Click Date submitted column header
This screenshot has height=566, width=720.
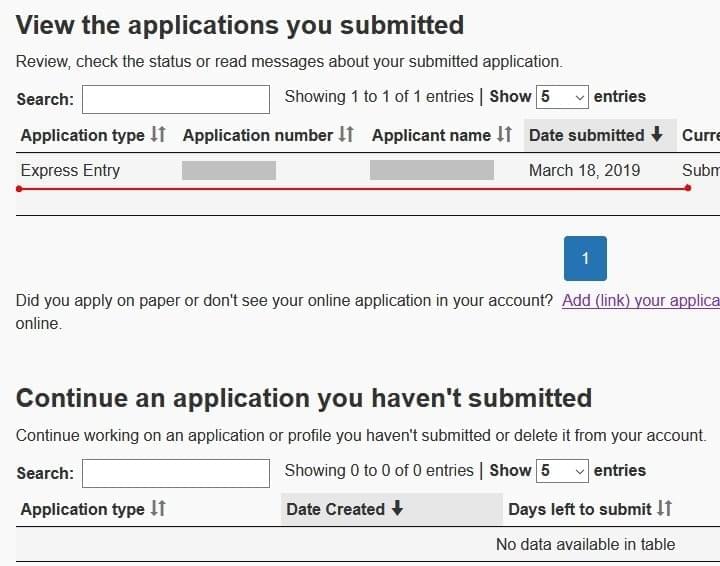click(600, 135)
